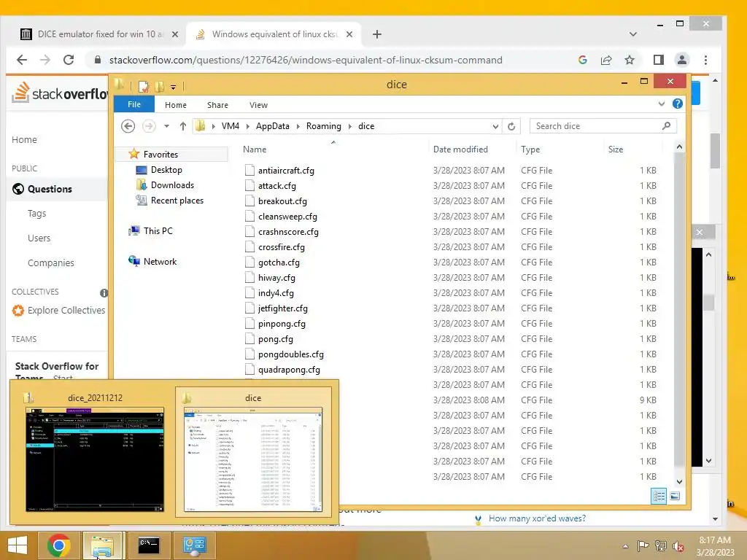Bookmark this page with star icon

(x=630, y=60)
